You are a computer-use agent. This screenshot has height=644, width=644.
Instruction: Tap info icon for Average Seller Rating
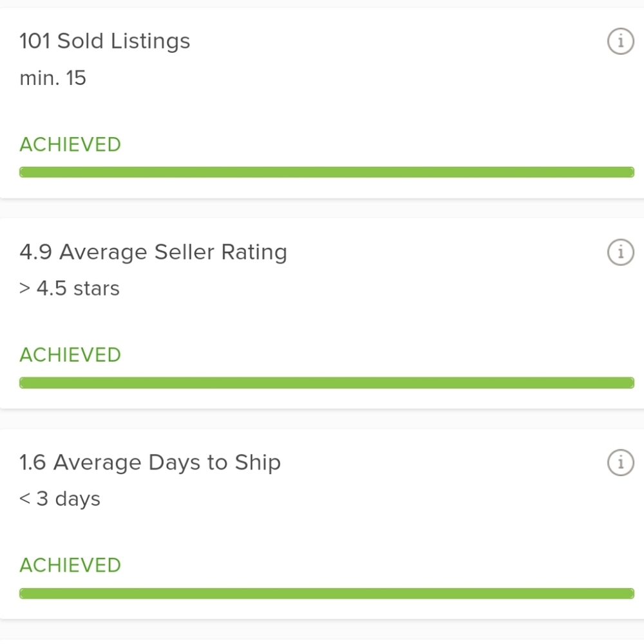pos(621,252)
